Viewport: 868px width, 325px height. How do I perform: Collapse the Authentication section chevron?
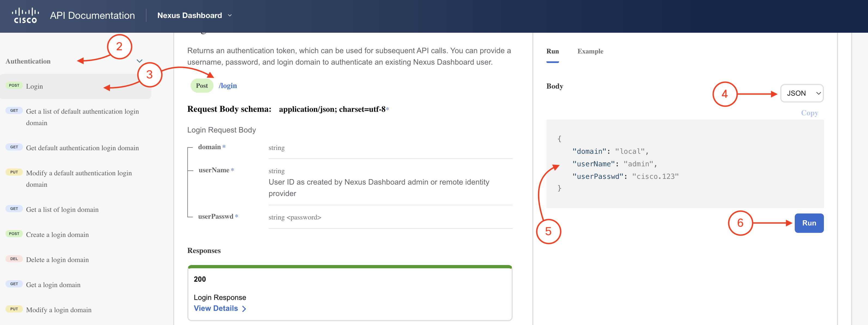click(139, 61)
